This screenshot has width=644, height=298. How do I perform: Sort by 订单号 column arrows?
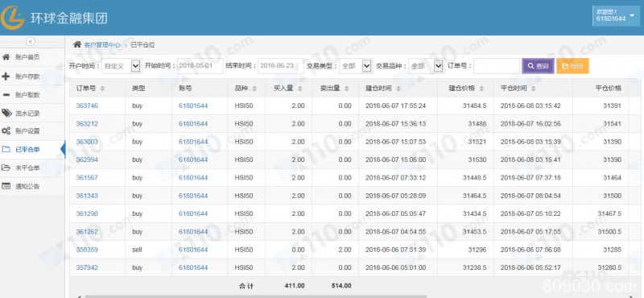pos(102,89)
